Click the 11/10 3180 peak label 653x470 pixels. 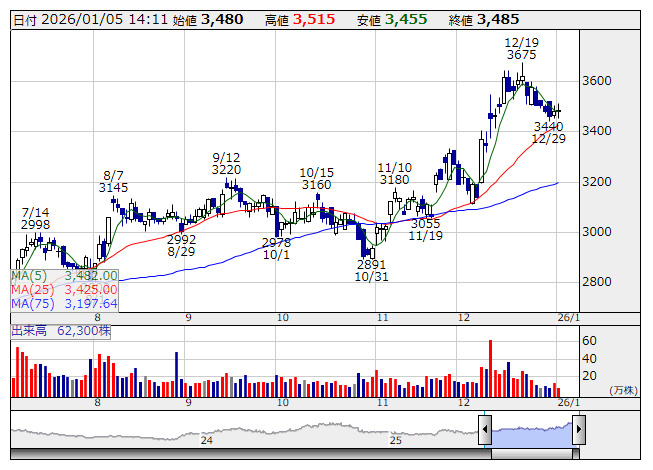tap(394, 174)
